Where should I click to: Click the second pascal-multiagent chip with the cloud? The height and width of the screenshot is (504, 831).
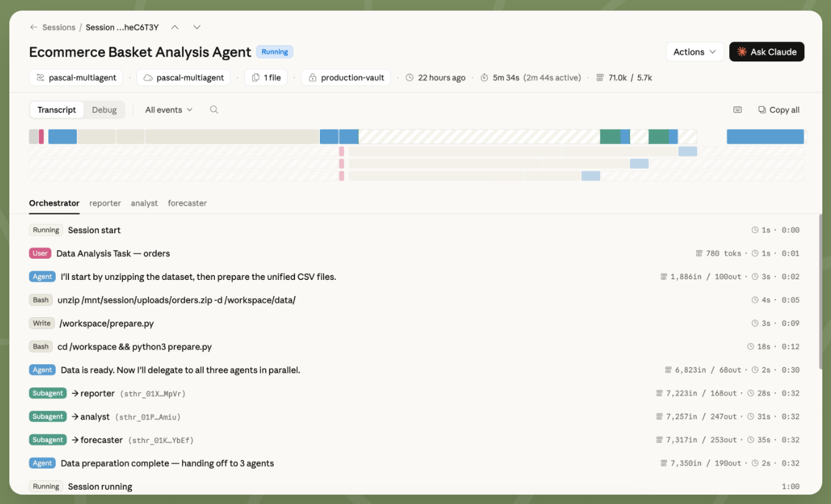point(183,78)
